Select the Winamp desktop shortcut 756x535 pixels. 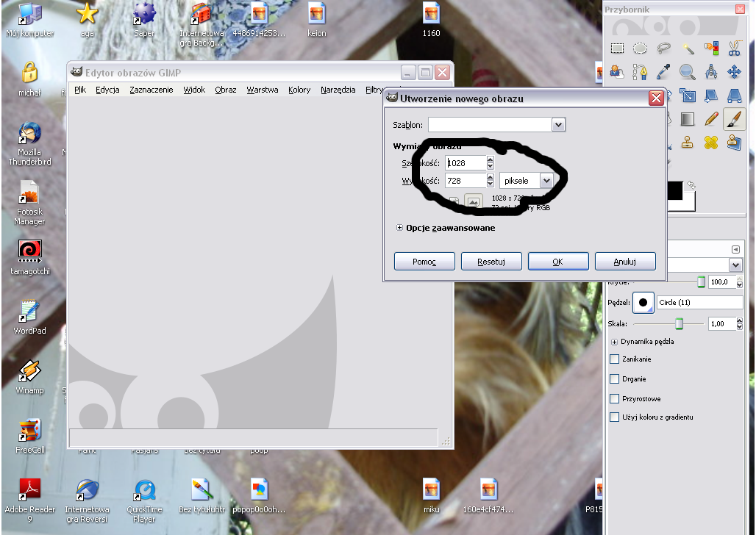[x=29, y=377]
